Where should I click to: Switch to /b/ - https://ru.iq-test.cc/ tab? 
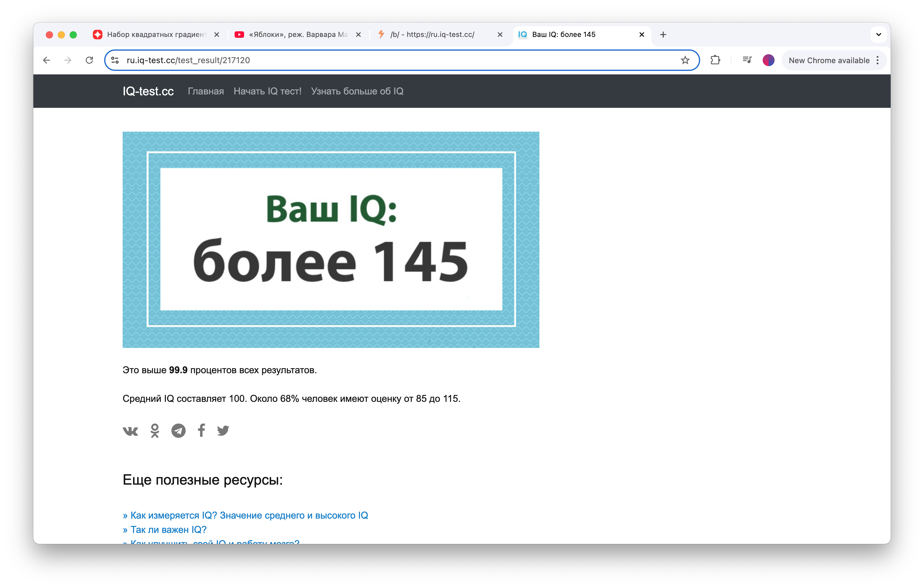pos(440,35)
